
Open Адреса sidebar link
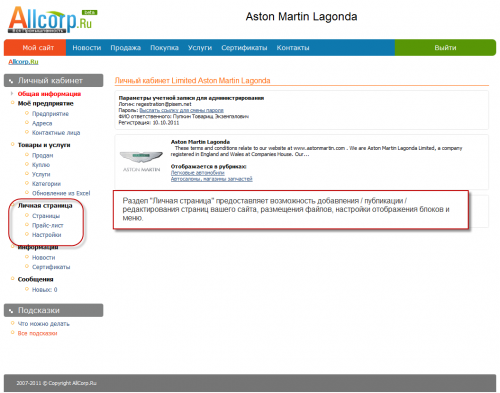tap(42, 123)
